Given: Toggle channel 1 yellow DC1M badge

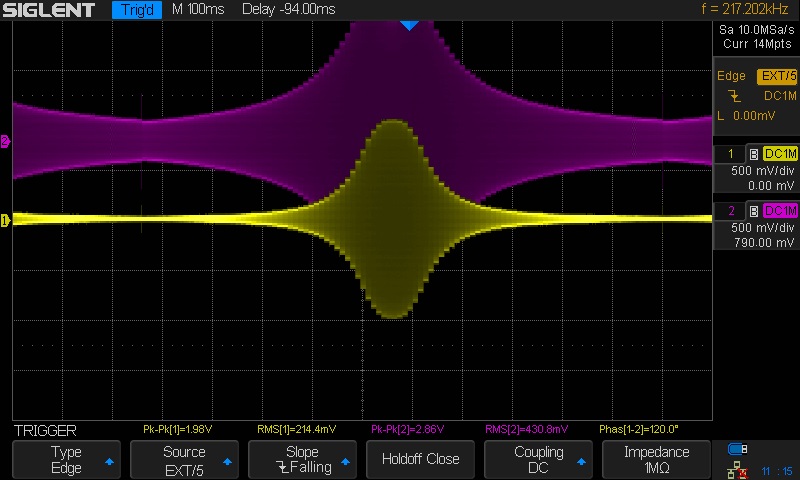Looking at the screenshot, I should pyautogui.click(x=780, y=153).
